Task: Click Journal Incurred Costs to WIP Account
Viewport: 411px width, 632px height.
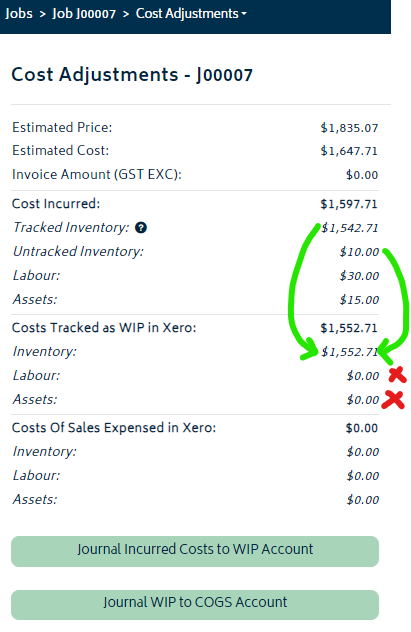Action: pos(195,551)
